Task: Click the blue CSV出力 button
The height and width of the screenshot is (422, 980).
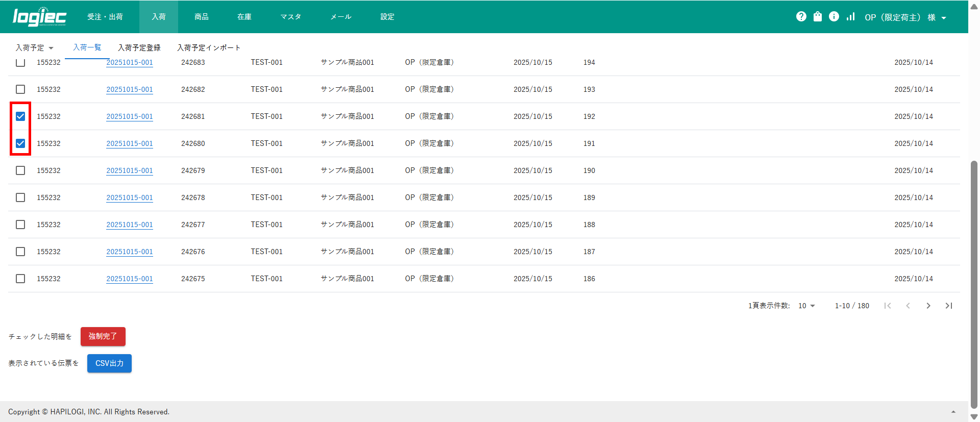Action: coord(109,363)
